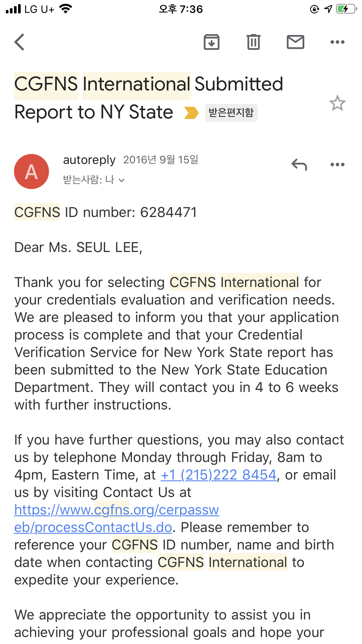Star this CGFNS email
The height and width of the screenshot is (644, 362).
coord(338,103)
